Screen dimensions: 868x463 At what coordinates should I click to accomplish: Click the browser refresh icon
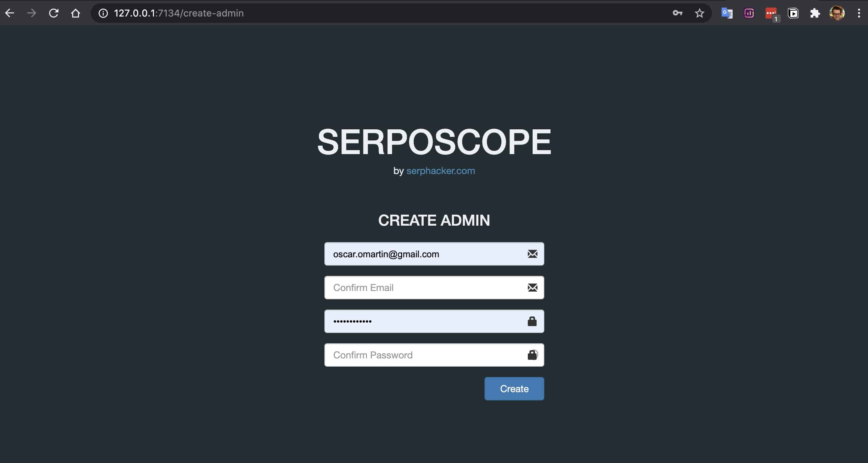click(x=54, y=13)
